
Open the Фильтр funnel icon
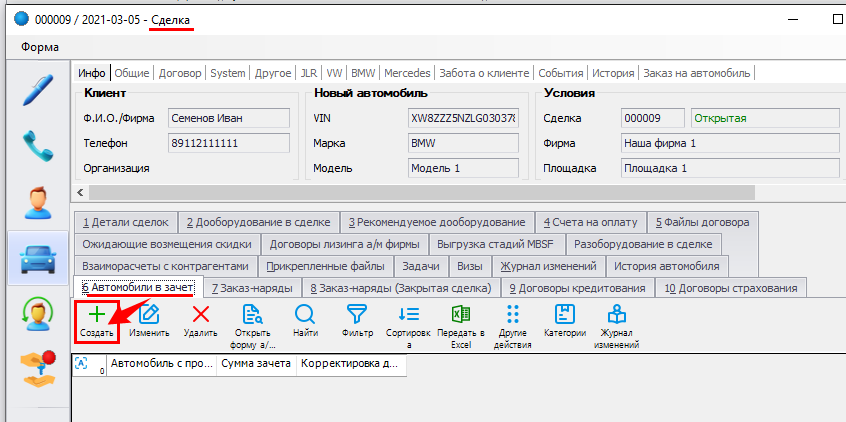tap(356, 315)
